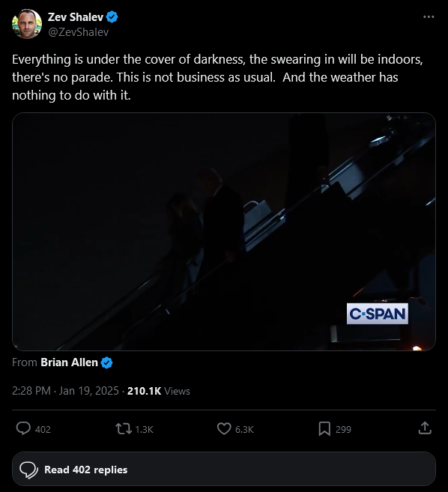Click the 1.3K repost count

(144, 429)
